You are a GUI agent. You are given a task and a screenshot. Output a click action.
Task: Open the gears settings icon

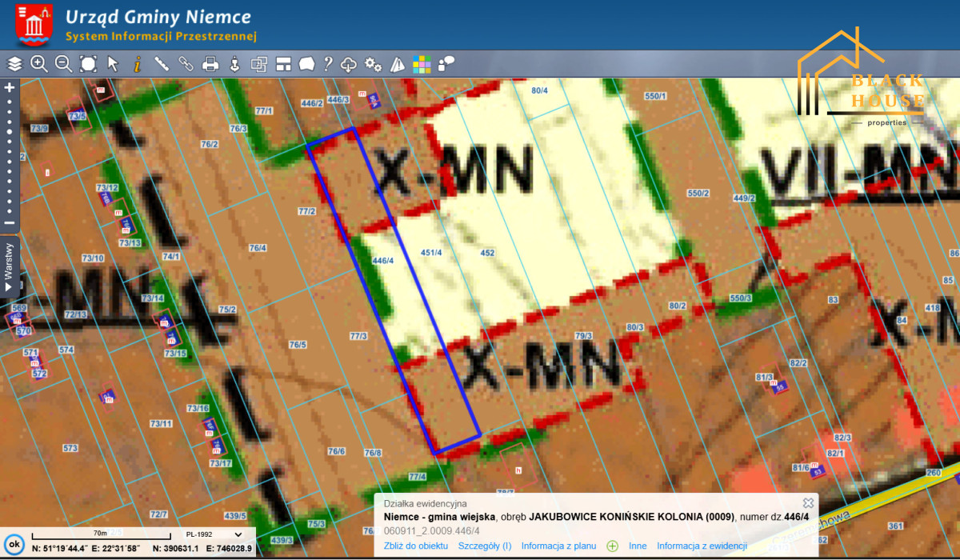pos(373,64)
